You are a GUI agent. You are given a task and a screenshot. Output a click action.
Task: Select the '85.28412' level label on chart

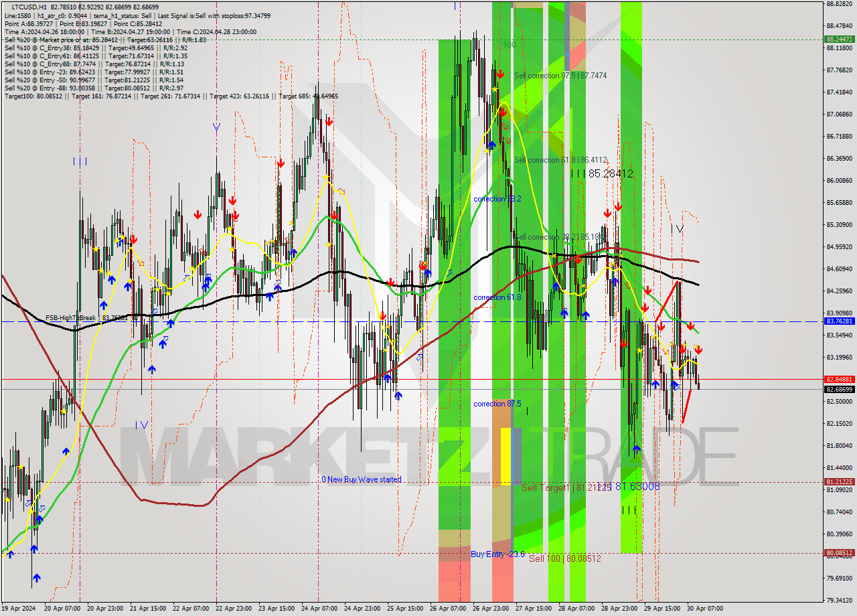pos(610,173)
